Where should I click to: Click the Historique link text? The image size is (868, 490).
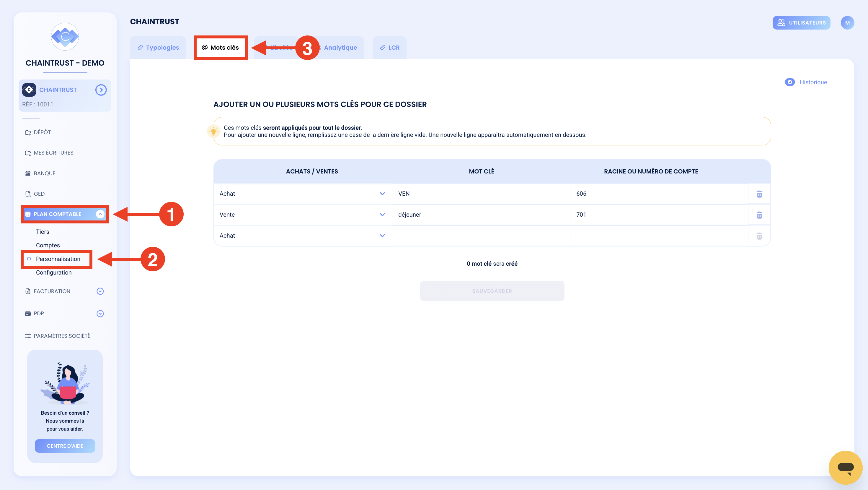pyautogui.click(x=813, y=82)
